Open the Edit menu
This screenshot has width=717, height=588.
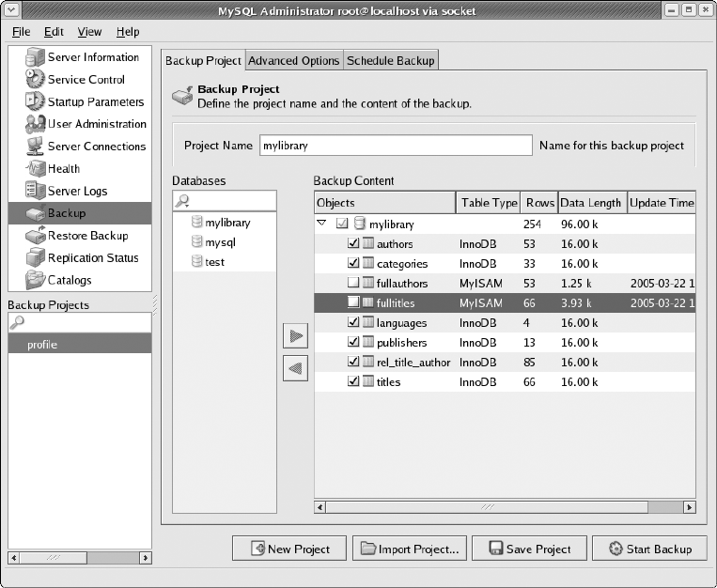click(54, 32)
